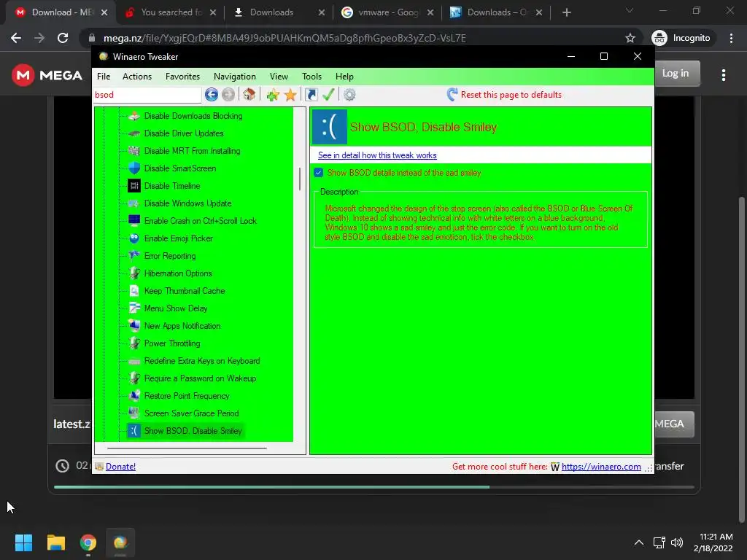The width and height of the screenshot is (747, 560).
Task: Open Chrome three-dot menu
Action: 731,38
